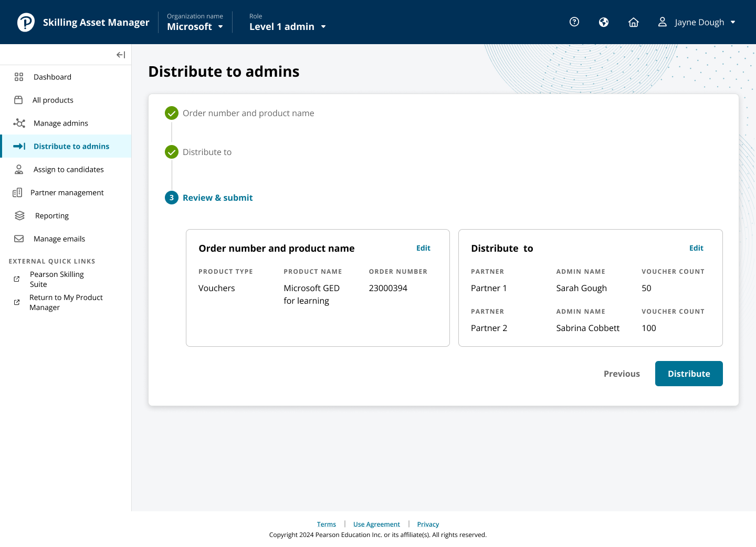Image resolution: width=756 pixels, height=547 pixels.
Task: Click the Previous button
Action: click(622, 374)
